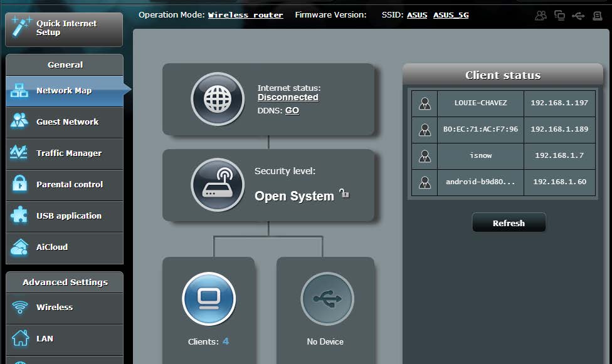Open AiCloud page
The width and height of the screenshot is (612, 364).
(x=65, y=247)
